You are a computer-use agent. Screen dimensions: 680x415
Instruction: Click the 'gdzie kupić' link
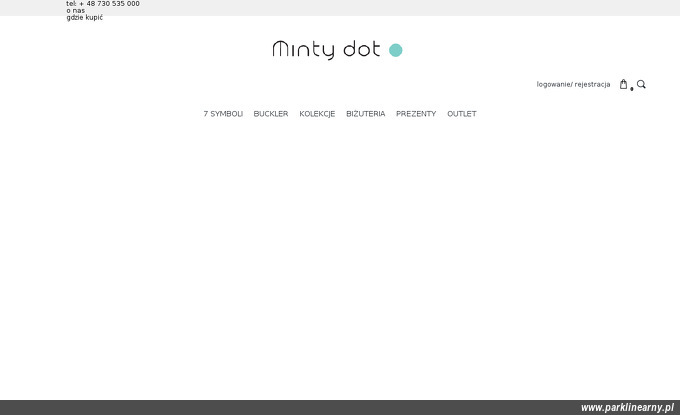(85, 17)
